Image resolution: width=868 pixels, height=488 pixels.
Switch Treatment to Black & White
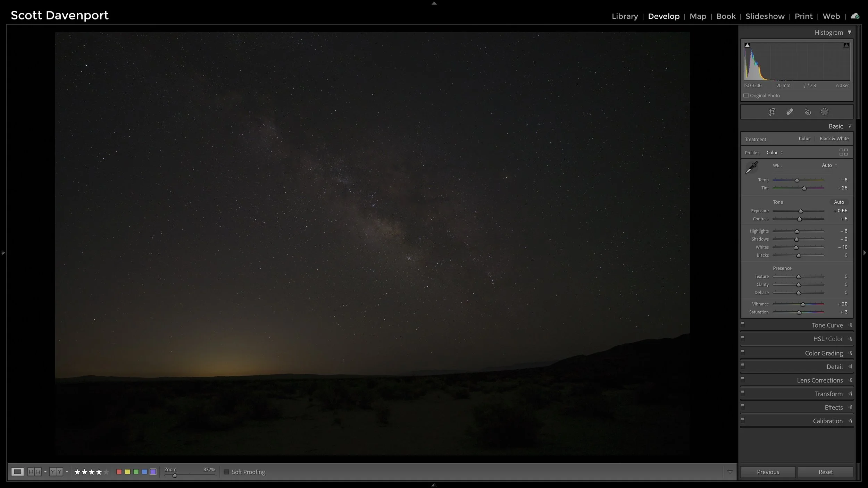pos(833,138)
